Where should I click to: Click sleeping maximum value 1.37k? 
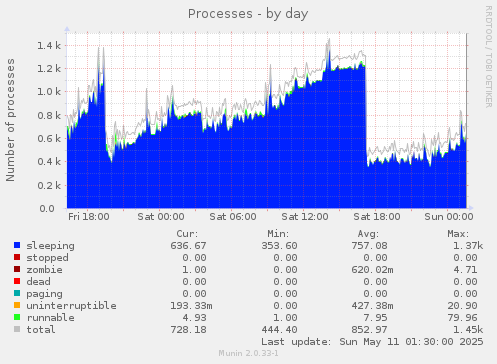468,246
